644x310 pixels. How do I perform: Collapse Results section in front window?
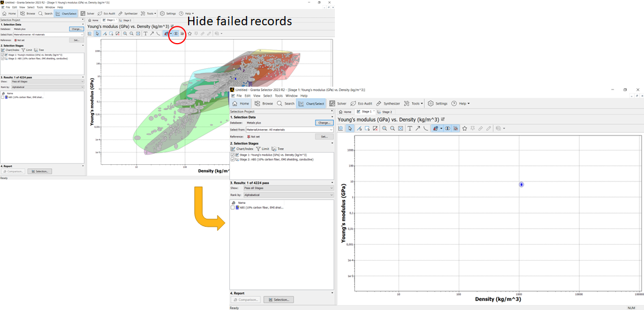point(332,183)
